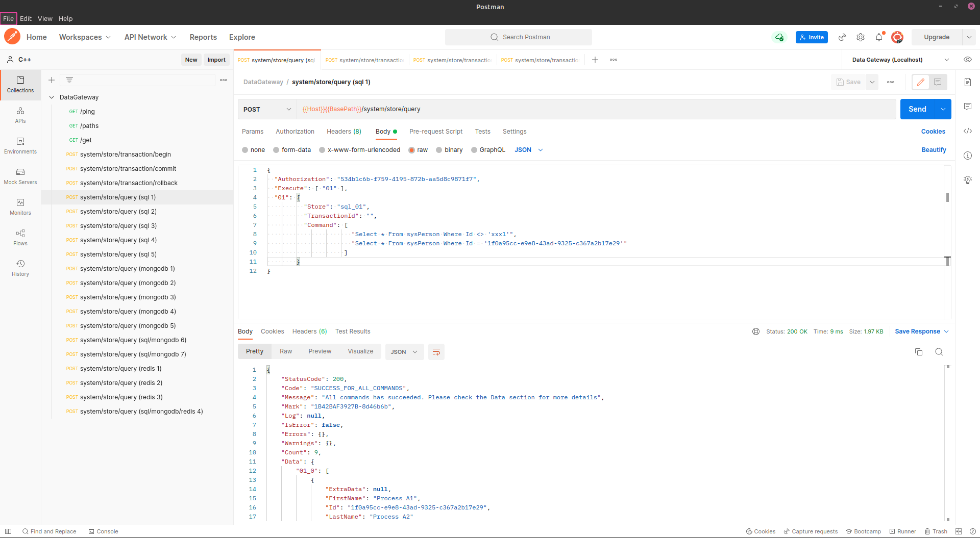Select the raw body type radio
The width and height of the screenshot is (980, 538).
coord(411,150)
